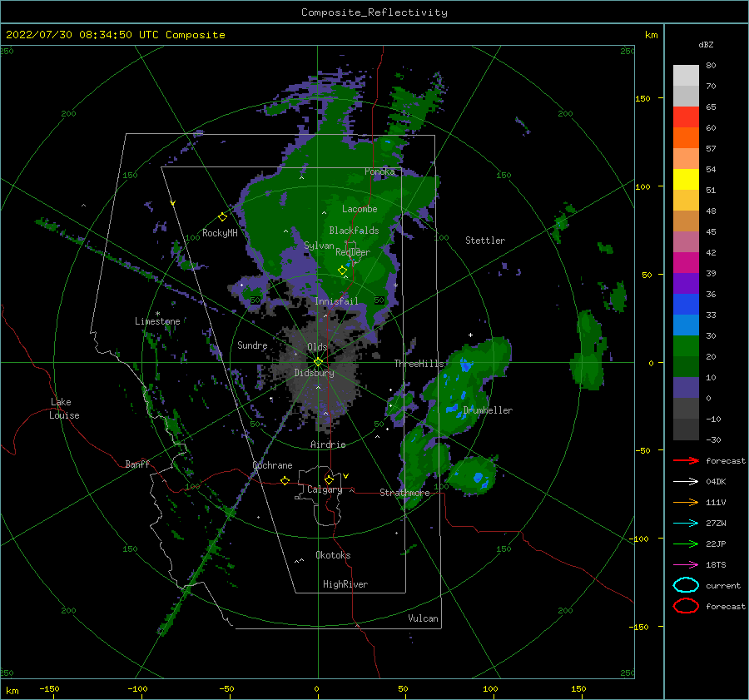Viewport: 749px width, 700px height.
Task: Click the Limestone label
Action: pyautogui.click(x=157, y=321)
